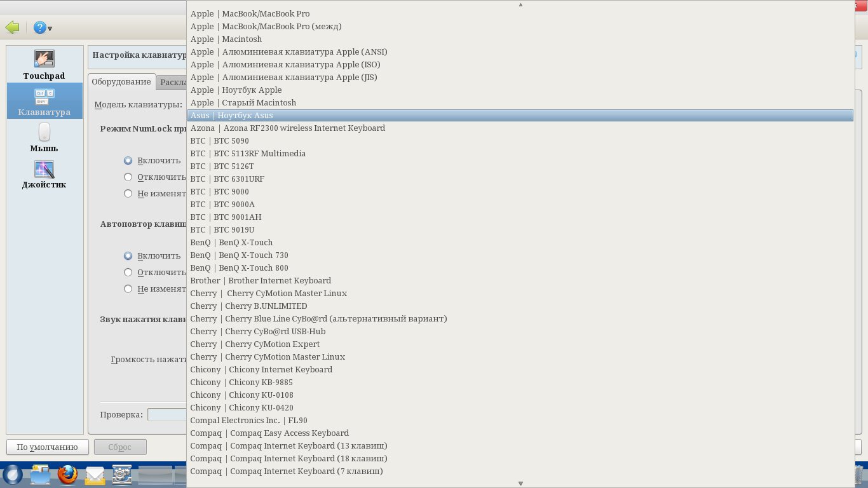
Task: Choose 'Apple | Старый Macintosh' model
Action: click(520, 103)
